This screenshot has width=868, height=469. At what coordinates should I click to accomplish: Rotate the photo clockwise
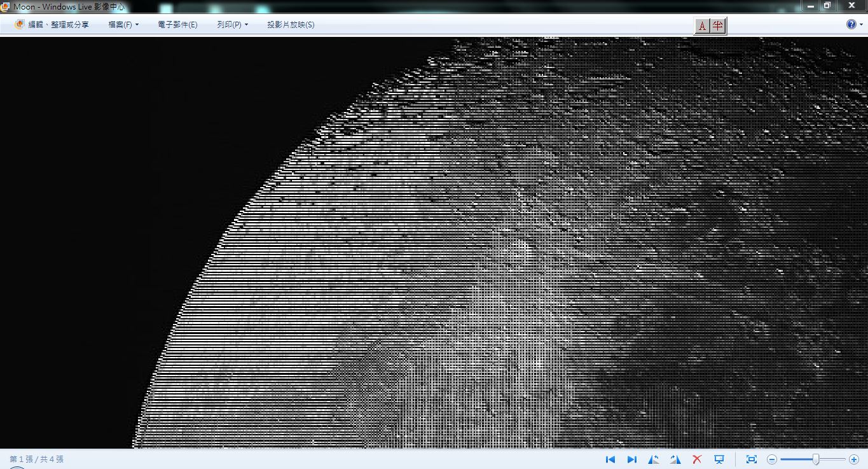tap(675, 459)
